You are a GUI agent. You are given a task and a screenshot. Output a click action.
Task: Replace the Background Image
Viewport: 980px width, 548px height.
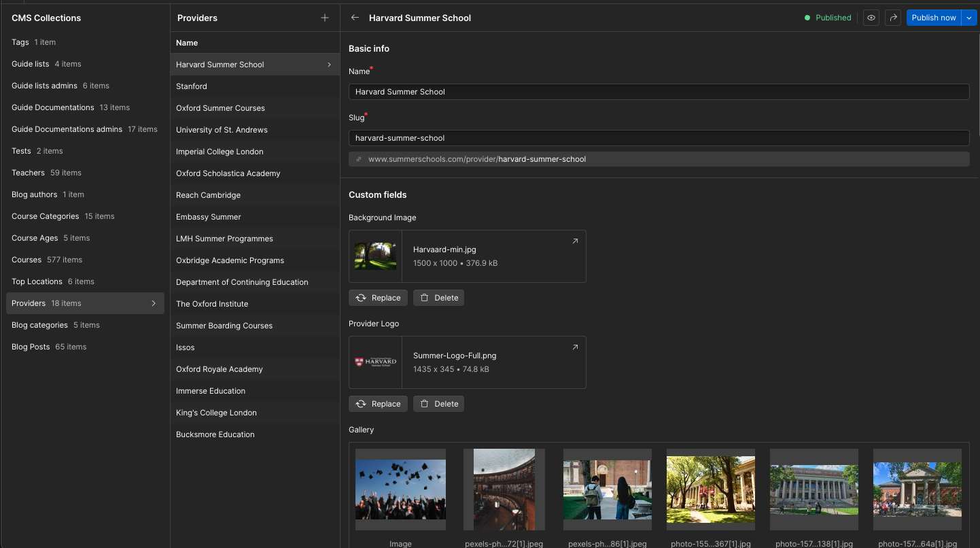coord(378,298)
